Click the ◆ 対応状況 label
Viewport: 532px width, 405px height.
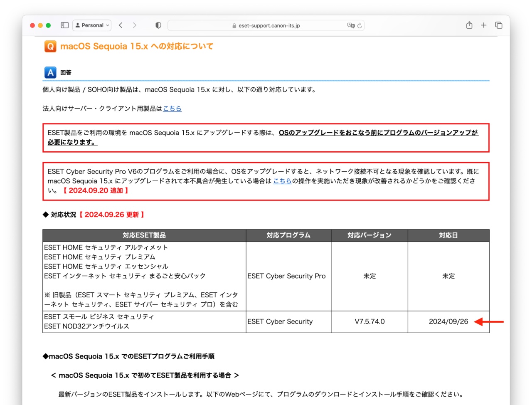(x=59, y=215)
